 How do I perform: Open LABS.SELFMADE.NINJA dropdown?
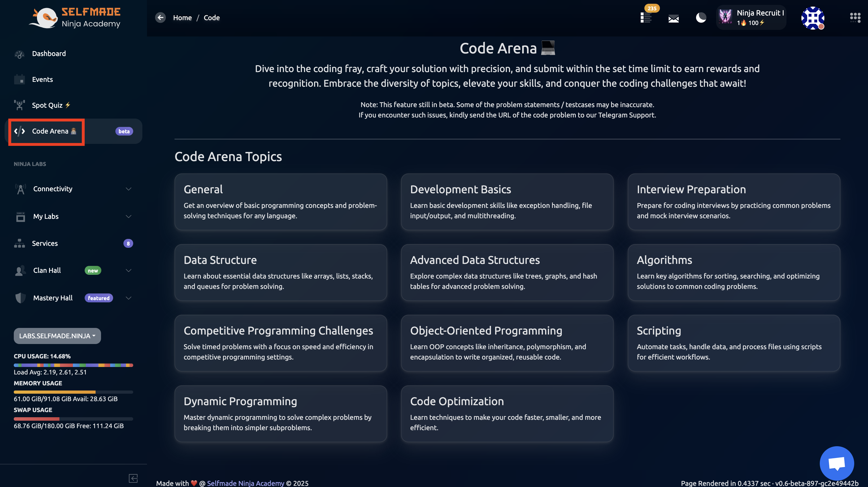57,336
